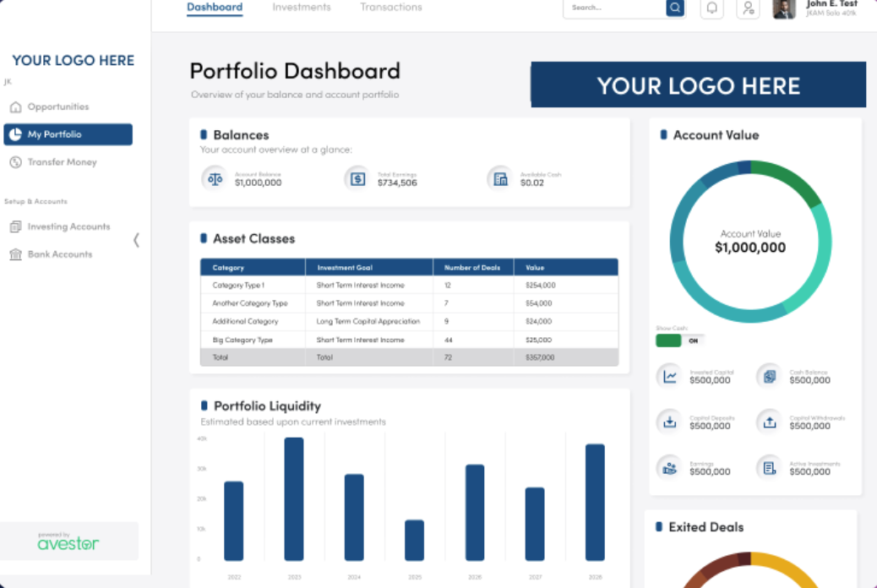877x588 pixels.
Task: Click the Capital Withdrawals upload icon
Action: pos(769,422)
